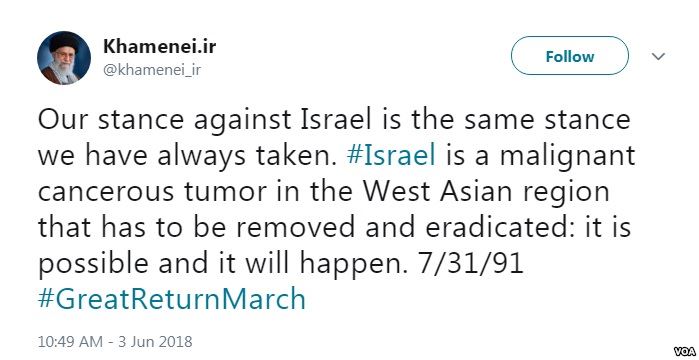Click the @khamenei_ir handle

(x=152, y=70)
